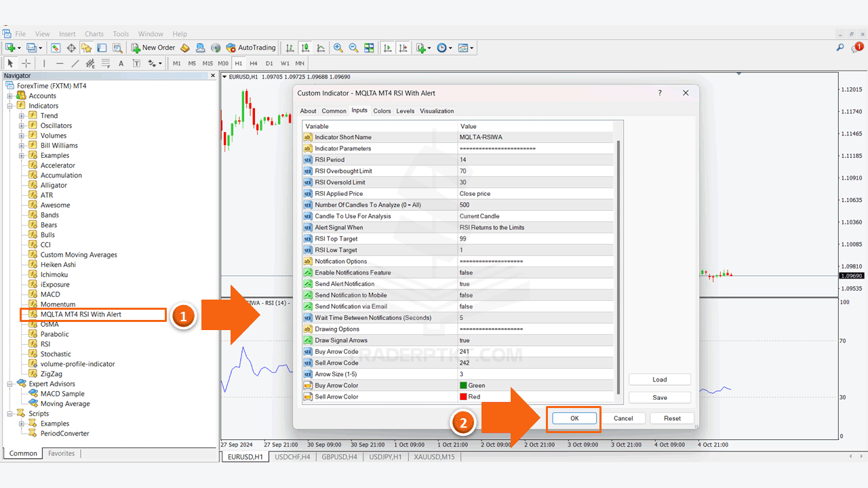Tile windows with the grid icon
Image resolution: width=868 pixels, height=488 pixels.
tap(369, 47)
